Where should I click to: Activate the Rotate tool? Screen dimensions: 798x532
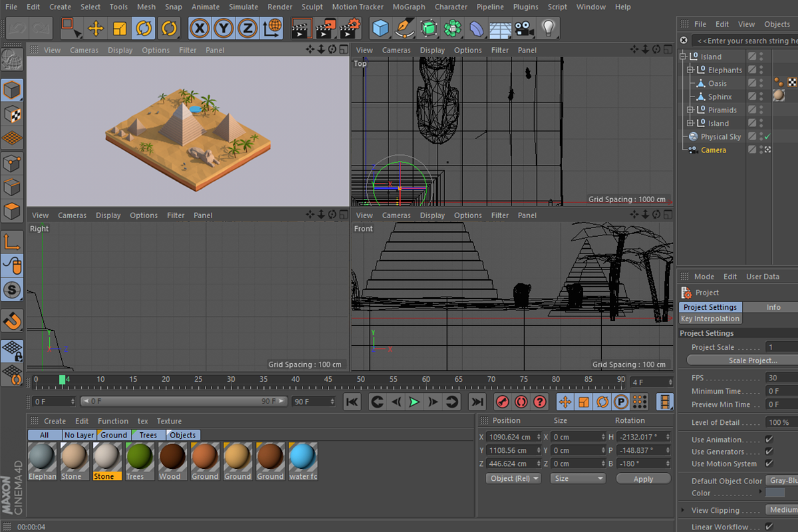144,28
